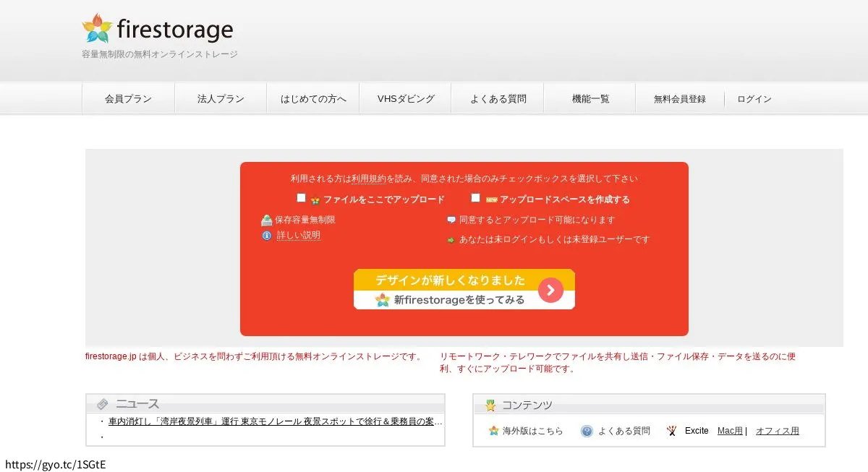868x472 pixels.
Task: Click the red circular arrow on the yellow banner
Action: click(550, 290)
